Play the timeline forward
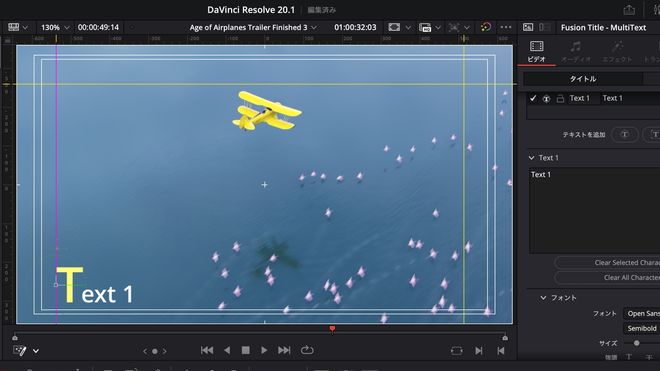Viewport: 660px width, 371px height. tap(264, 350)
